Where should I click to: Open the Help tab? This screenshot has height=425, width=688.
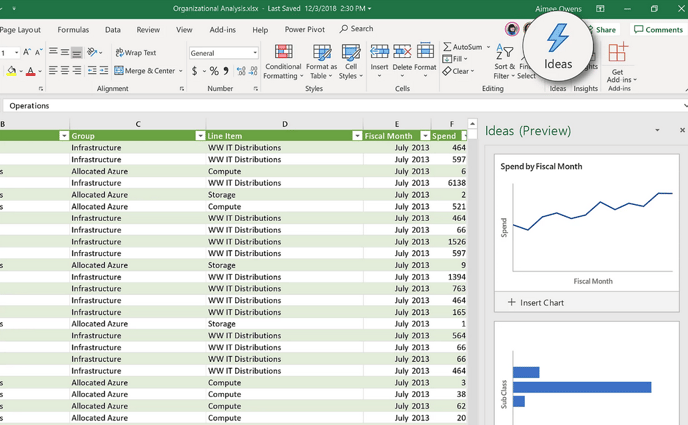click(260, 30)
